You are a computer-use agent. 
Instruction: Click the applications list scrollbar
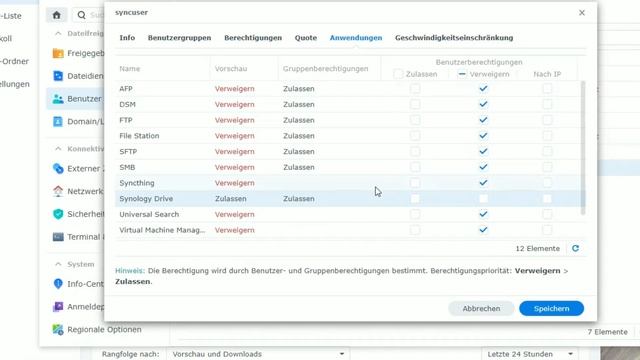point(583,148)
